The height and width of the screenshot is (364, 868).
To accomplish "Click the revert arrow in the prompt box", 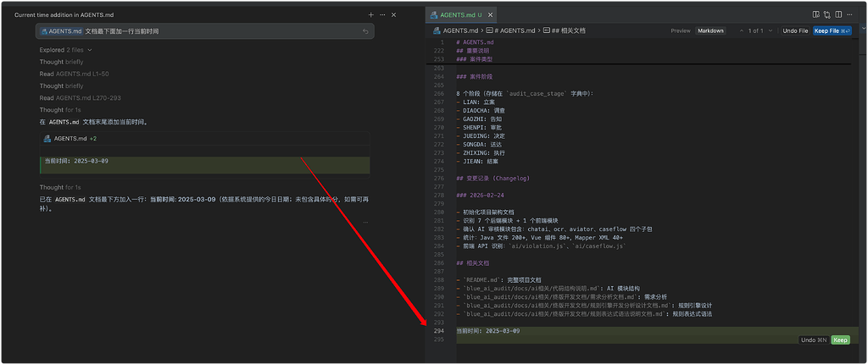I will tap(365, 31).
